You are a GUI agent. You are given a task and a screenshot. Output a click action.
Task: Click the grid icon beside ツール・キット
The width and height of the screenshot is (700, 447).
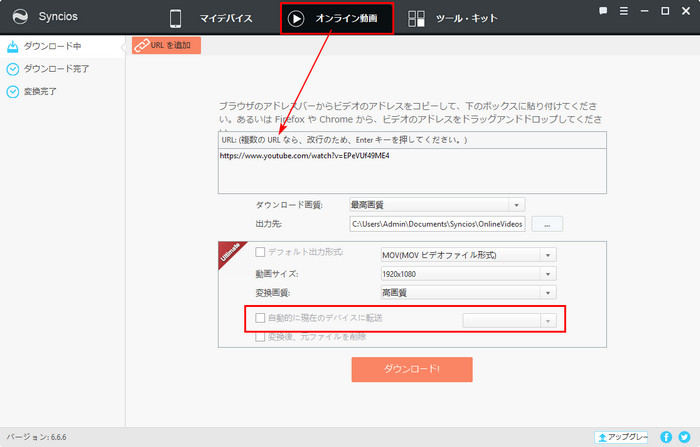click(416, 19)
